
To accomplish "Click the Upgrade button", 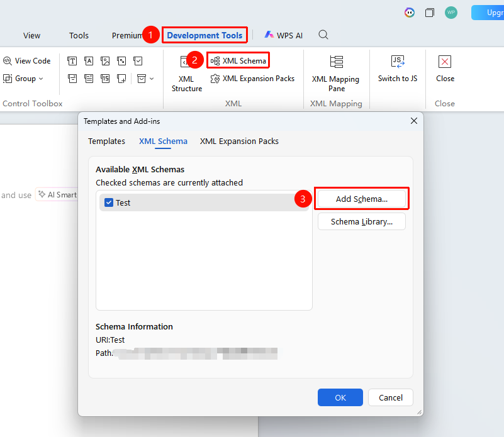I will pos(488,13).
